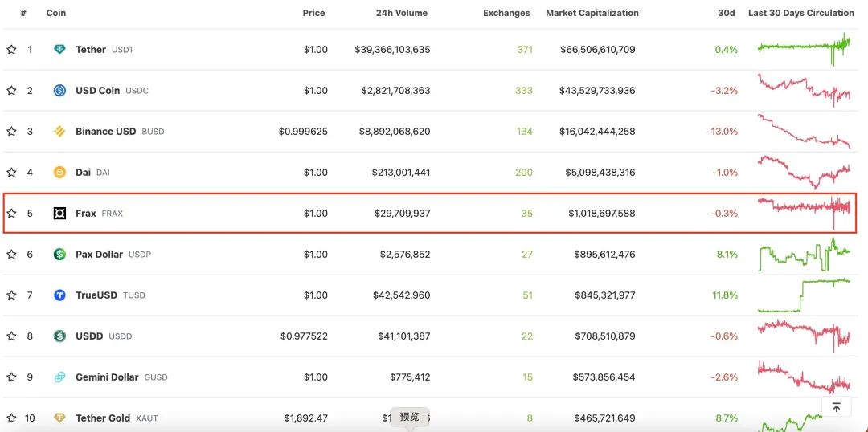Click TrueUSD's 30d change 11.8%
The image size is (868, 432).
(x=725, y=295)
